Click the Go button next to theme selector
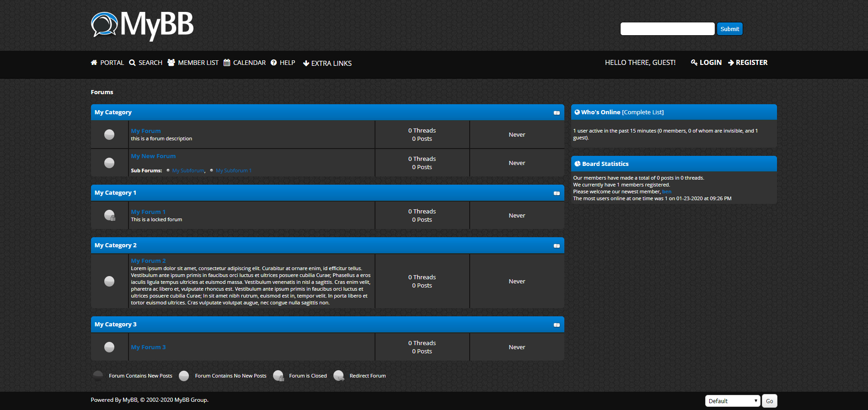The height and width of the screenshot is (410, 868). [769, 401]
